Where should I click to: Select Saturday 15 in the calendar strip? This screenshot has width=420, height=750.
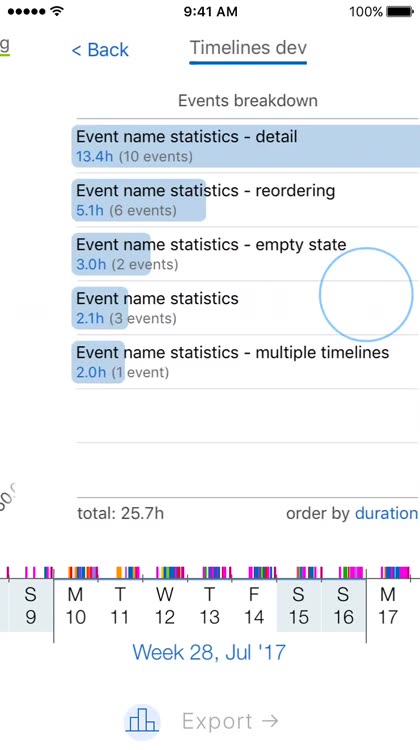[x=298, y=606]
